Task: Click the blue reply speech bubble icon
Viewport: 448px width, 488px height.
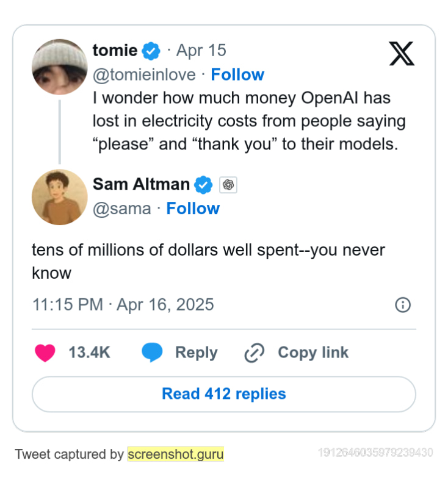Action: (152, 353)
